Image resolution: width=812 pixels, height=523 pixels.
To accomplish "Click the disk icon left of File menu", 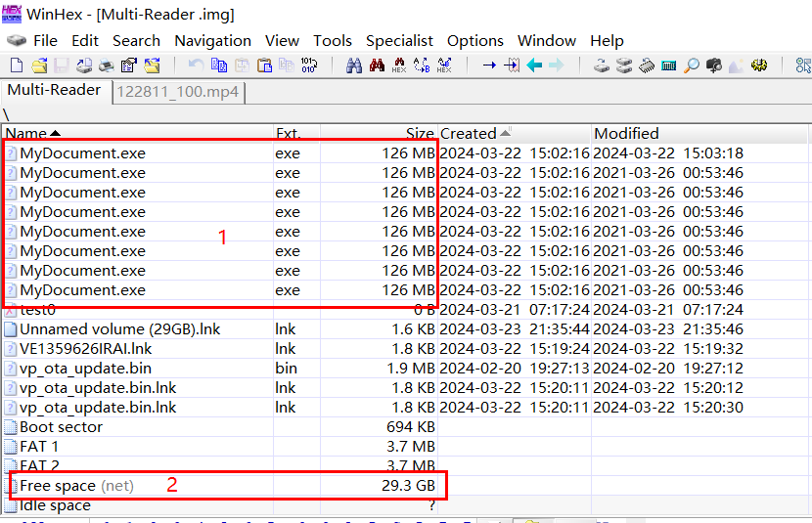I will (x=17, y=40).
